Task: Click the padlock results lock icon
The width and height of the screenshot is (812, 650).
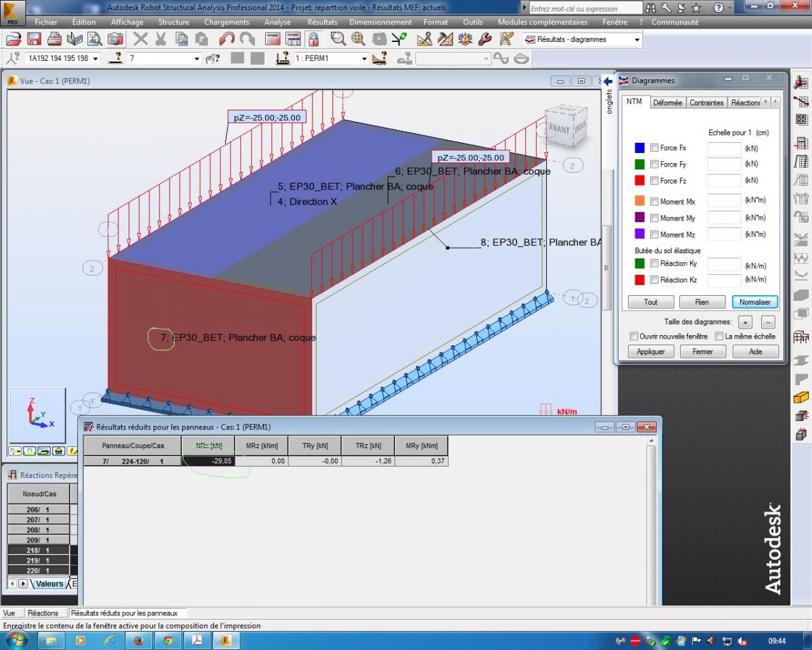Action: 313,39
